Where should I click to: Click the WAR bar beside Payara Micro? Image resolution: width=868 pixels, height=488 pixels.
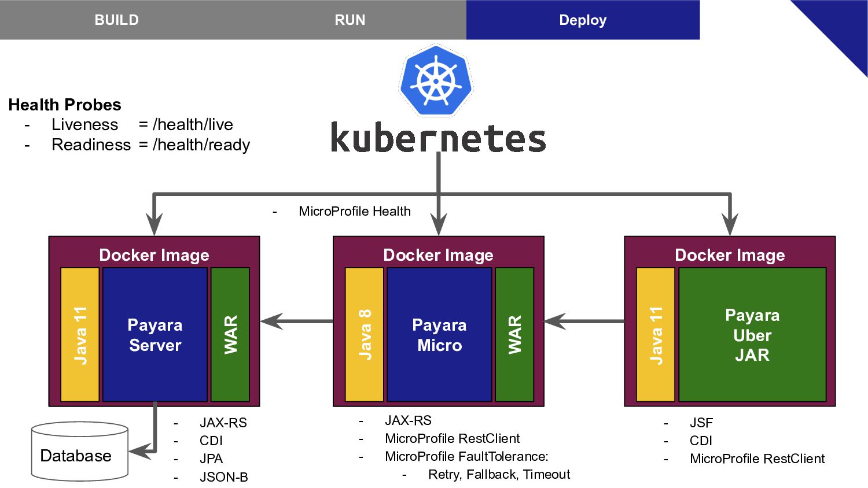[514, 335]
